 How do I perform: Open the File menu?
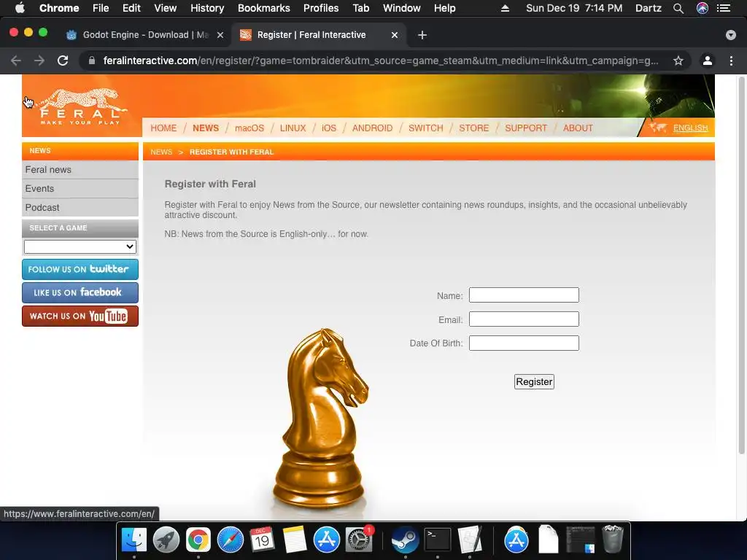tap(101, 8)
